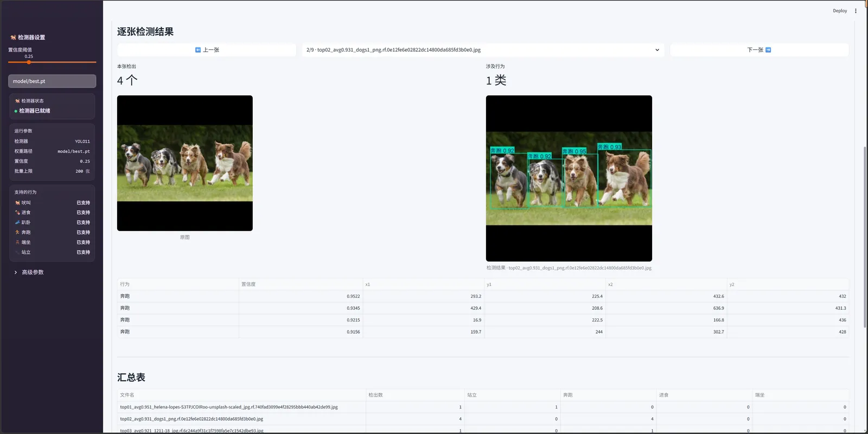Screen dimensions: 868x434
Task: Go to previous image with 上一张
Action: click(x=207, y=50)
